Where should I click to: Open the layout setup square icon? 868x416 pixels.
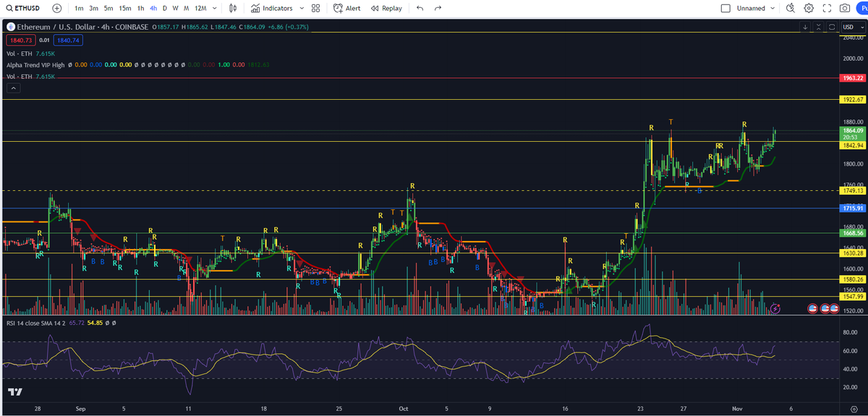coord(726,8)
